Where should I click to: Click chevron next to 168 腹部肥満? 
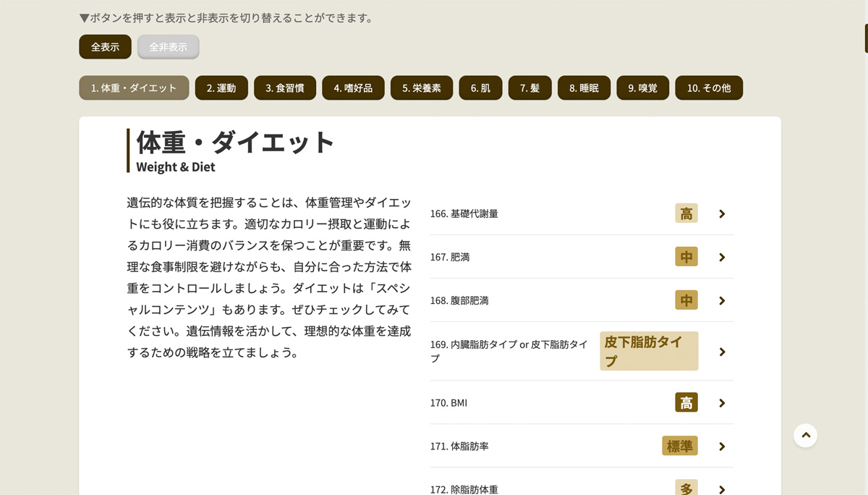pos(722,300)
